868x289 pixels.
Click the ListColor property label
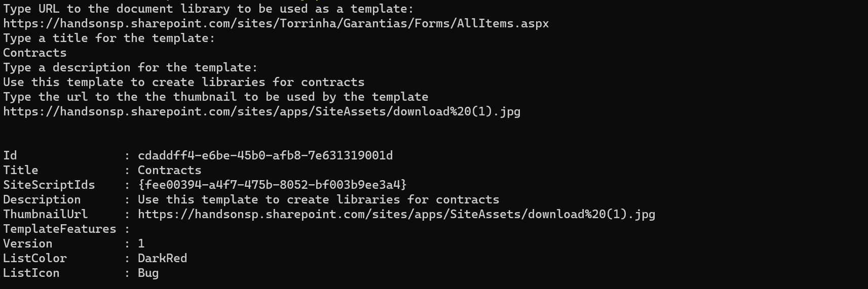pos(34,258)
